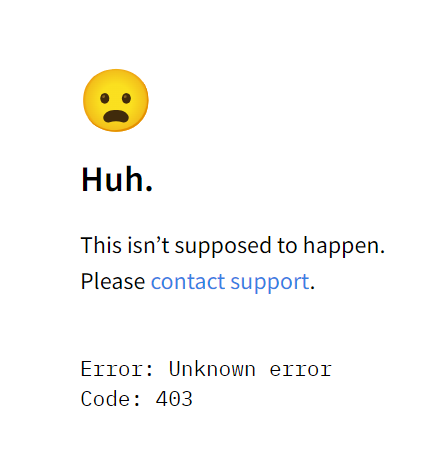Click the word "happen." ending the first sentence
Screen dimensions: 443x466
click(x=344, y=247)
